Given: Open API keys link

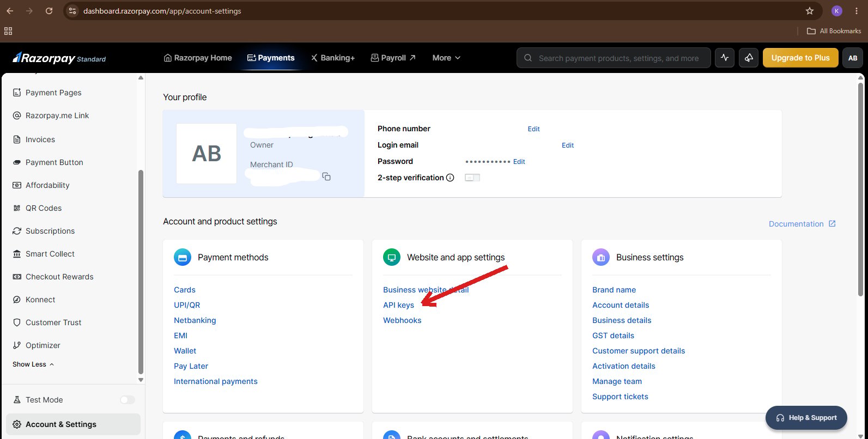Looking at the screenshot, I should pos(398,305).
